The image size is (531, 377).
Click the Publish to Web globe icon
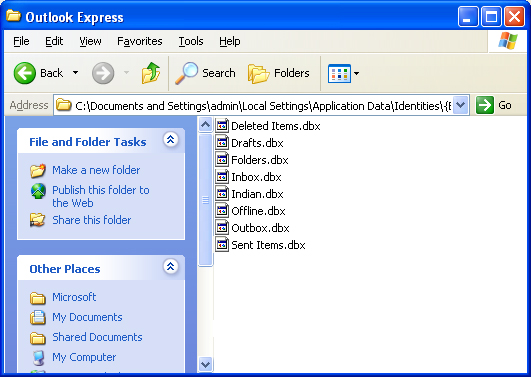pyautogui.click(x=38, y=191)
